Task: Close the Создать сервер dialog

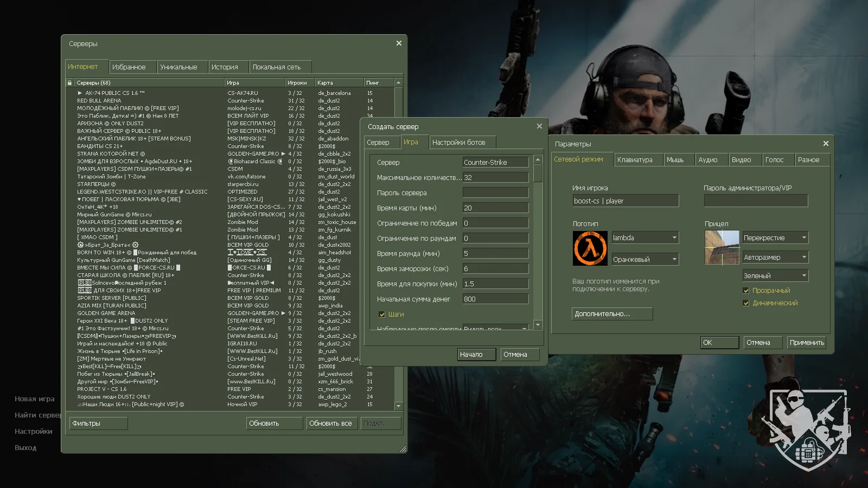Action: click(539, 126)
